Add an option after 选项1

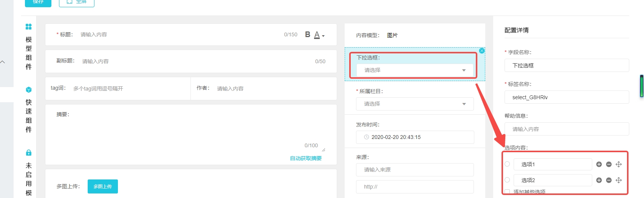tap(599, 164)
